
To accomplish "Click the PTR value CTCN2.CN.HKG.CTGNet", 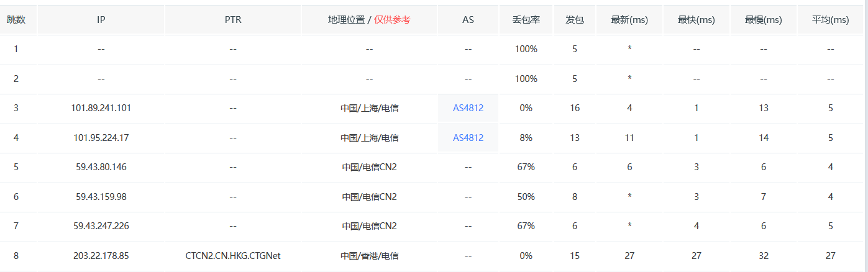I will click(233, 256).
